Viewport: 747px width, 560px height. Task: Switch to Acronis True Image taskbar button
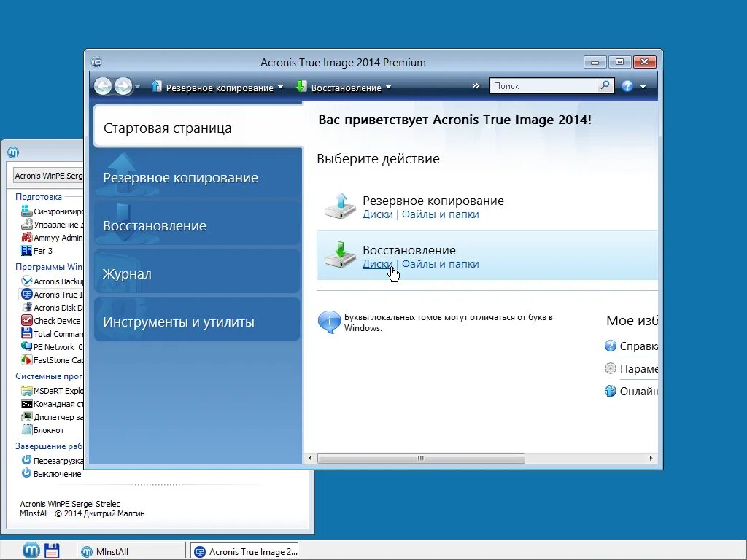coord(245,551)
